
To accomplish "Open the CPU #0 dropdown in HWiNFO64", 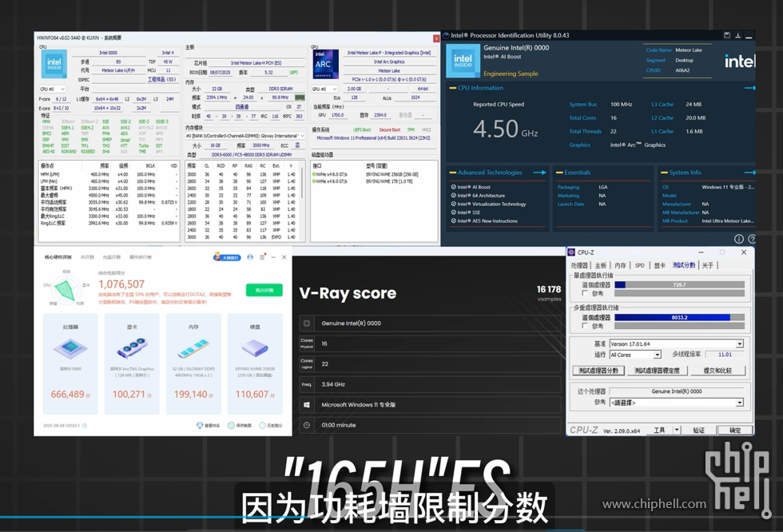I will point(53,89).
